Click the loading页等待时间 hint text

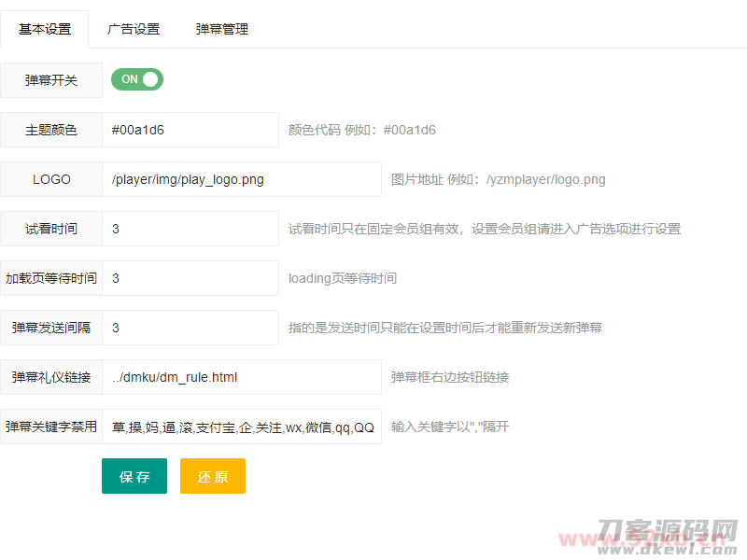(x=343, y=278)
